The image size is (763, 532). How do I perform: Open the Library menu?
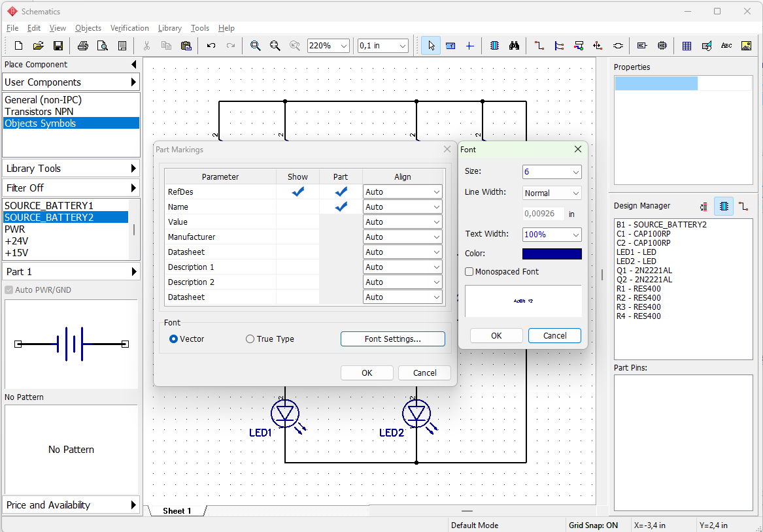[x=170, y=28]
